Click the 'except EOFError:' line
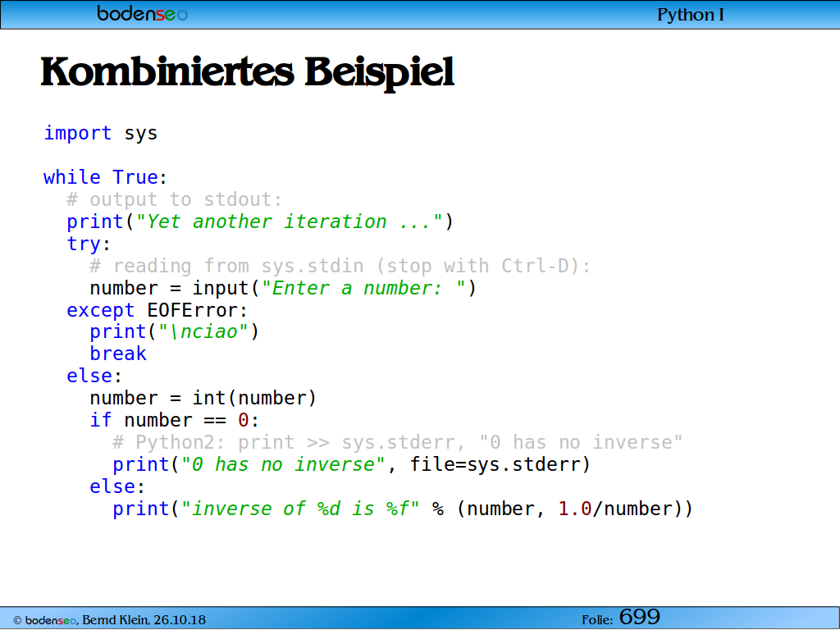The height and width of the screenshot is (630, 840). [157, 310]
